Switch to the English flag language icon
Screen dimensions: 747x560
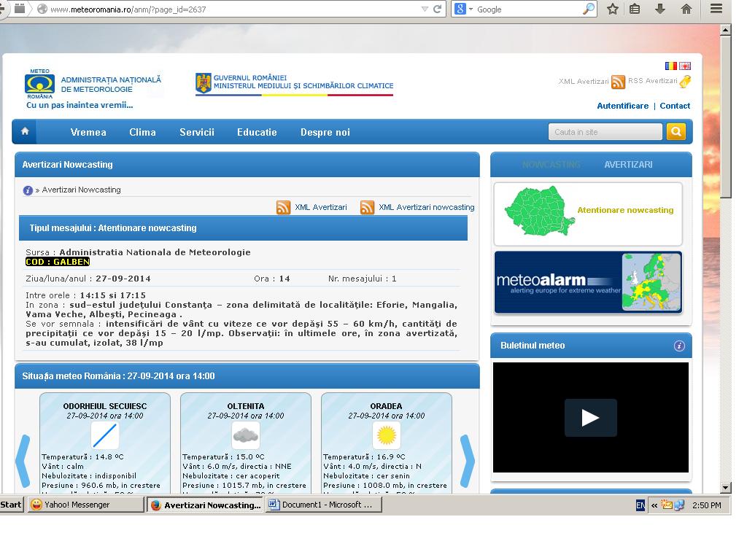click(685, 66)
